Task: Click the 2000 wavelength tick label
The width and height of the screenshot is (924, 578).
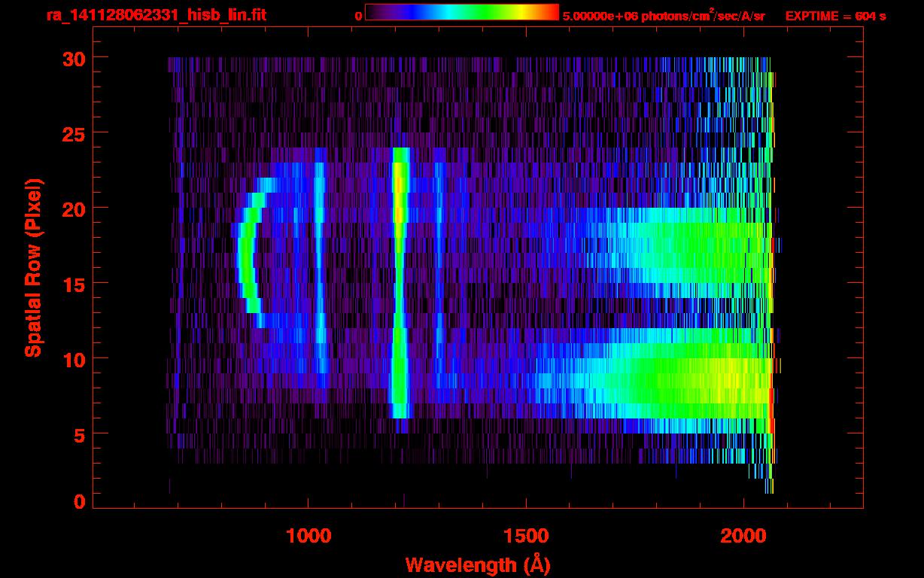Action: point(743,536)
